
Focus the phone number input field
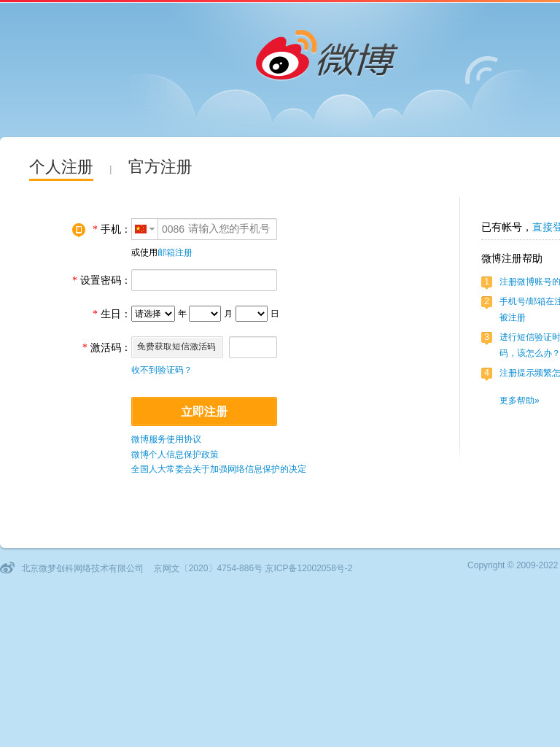click(x=217, y=229)
